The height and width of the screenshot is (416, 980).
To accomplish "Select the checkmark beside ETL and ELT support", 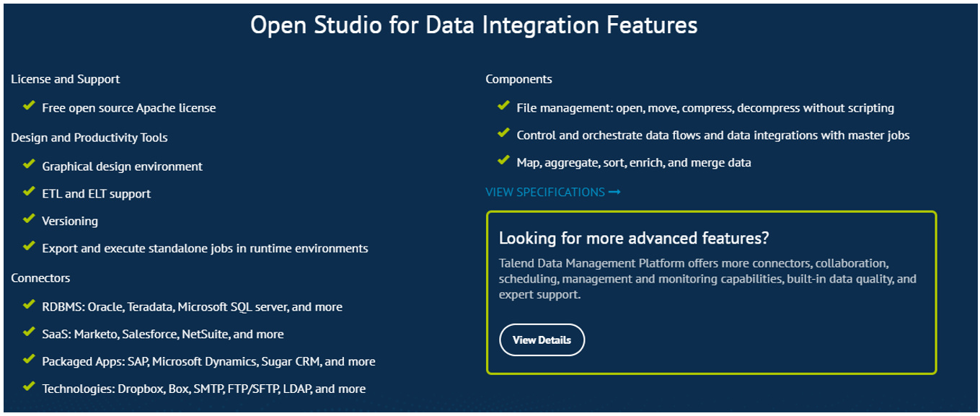I will coord(29,192).
